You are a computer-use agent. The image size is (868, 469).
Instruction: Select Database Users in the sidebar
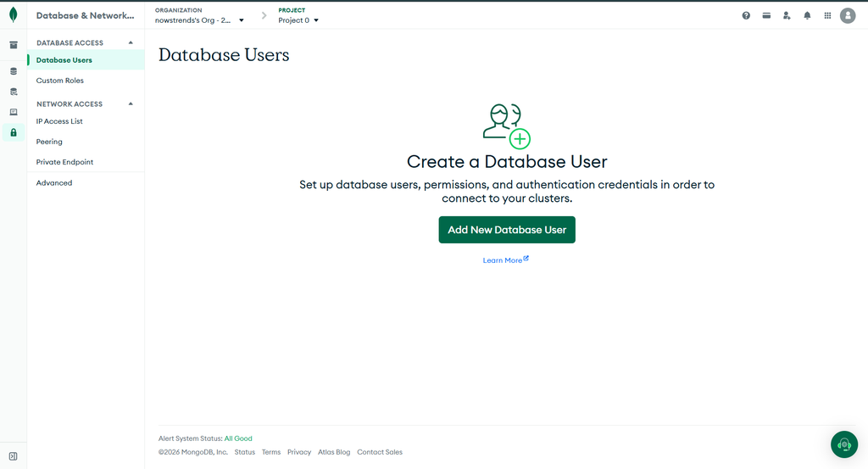click(x=86, y=60)
